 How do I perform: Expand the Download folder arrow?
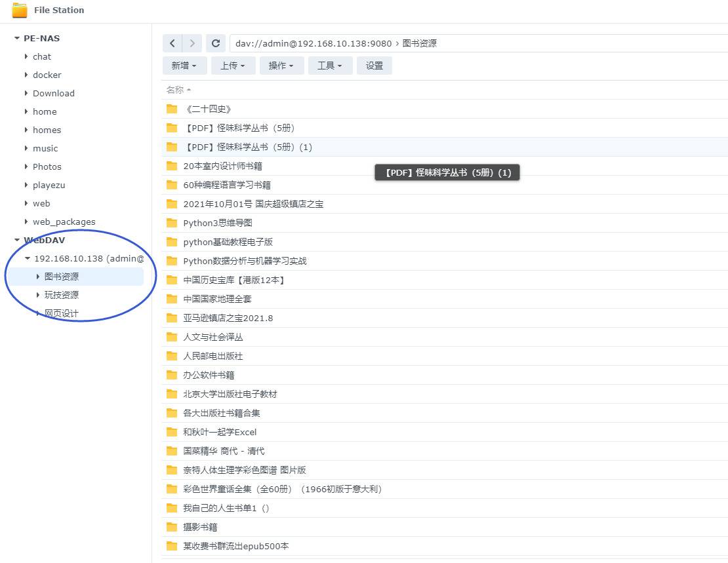[x=26, y=93]
